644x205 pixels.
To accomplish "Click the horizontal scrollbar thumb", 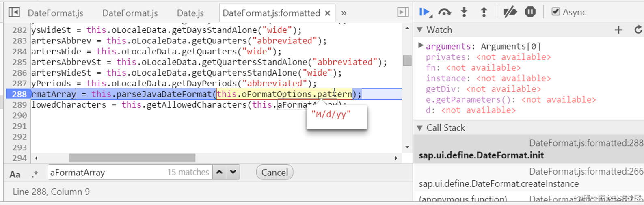I will point(132,158).
